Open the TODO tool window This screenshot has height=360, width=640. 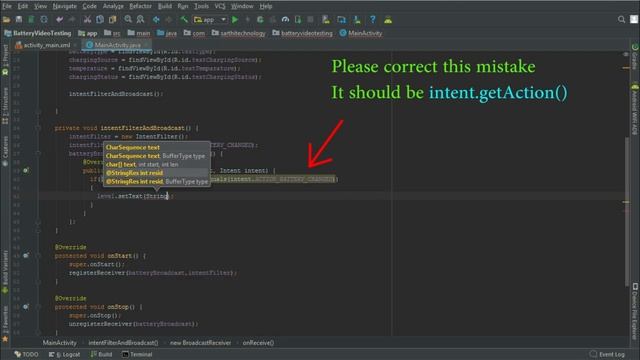coord(27,354)
